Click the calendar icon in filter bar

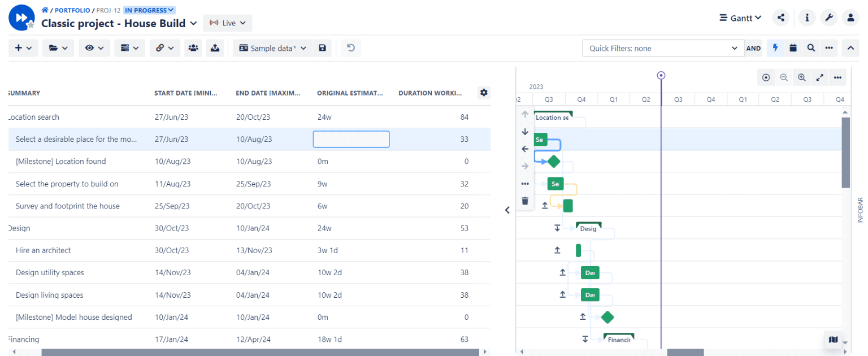[793, 48]
